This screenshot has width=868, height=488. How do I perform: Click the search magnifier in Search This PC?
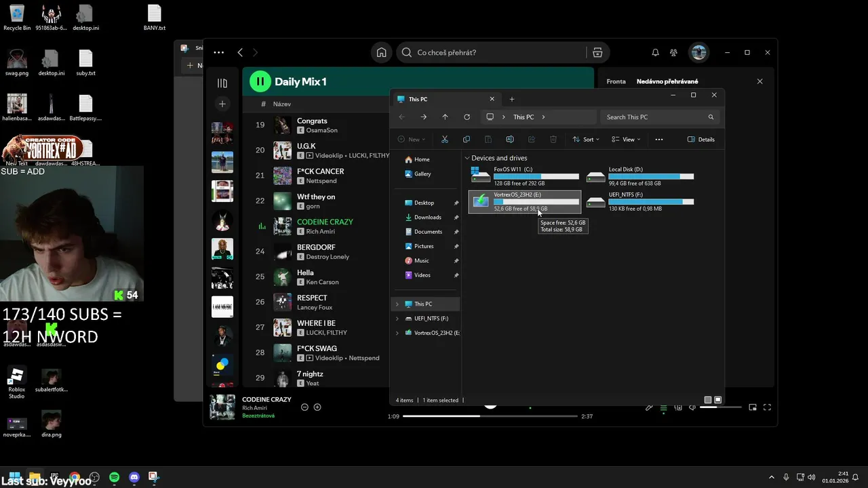[711, 117]
